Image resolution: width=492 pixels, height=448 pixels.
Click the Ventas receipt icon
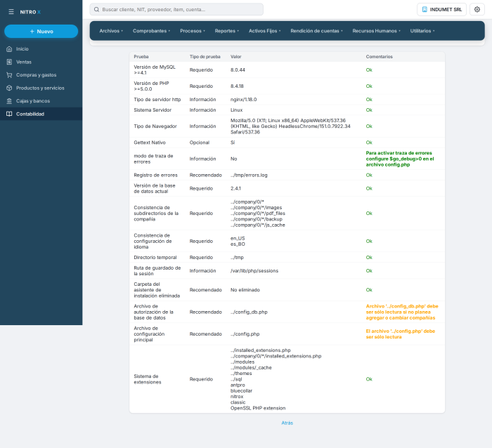(x=9, y=62)
